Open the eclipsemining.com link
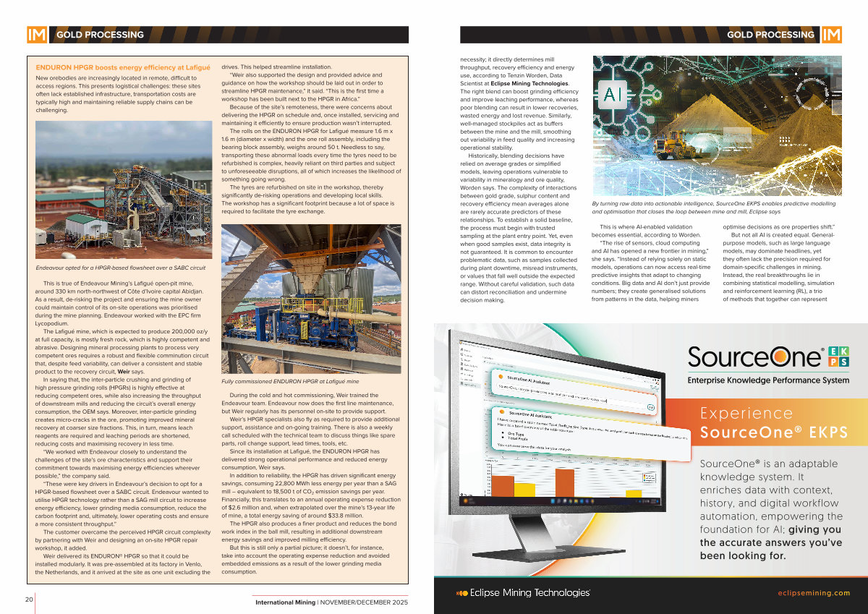The width and height of the screenshot is (868, 614). pos(820,593)
